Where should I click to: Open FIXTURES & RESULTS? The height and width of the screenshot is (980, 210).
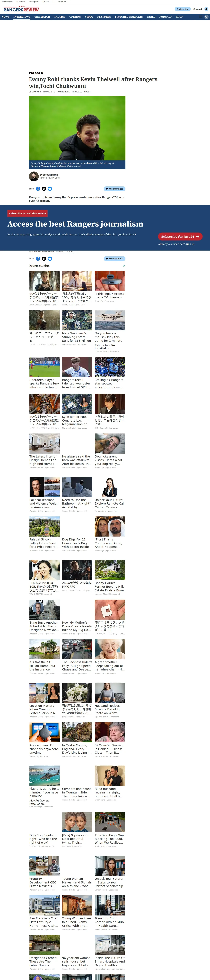coord(129,17)
